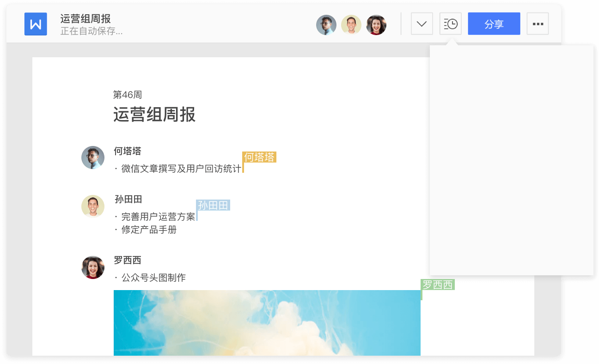
Task: Expand the chevron dropdown beside the avatars
Action: [422, 24]
